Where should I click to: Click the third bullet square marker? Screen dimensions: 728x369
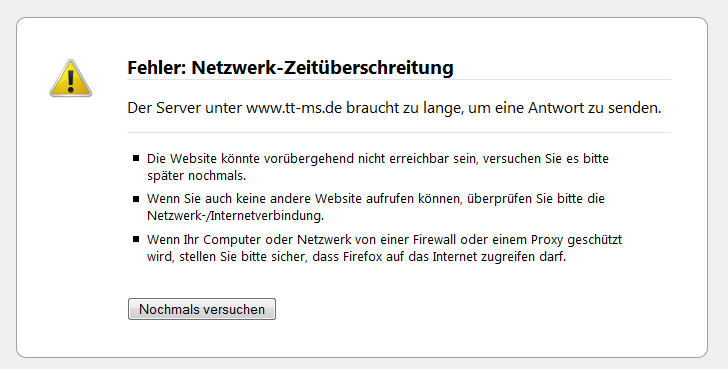pos(136,240)
